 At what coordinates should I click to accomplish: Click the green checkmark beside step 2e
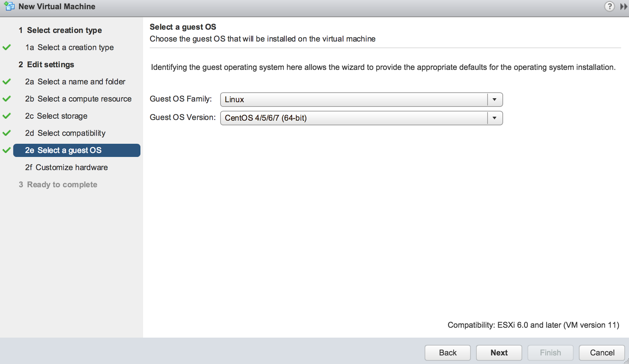7,150
